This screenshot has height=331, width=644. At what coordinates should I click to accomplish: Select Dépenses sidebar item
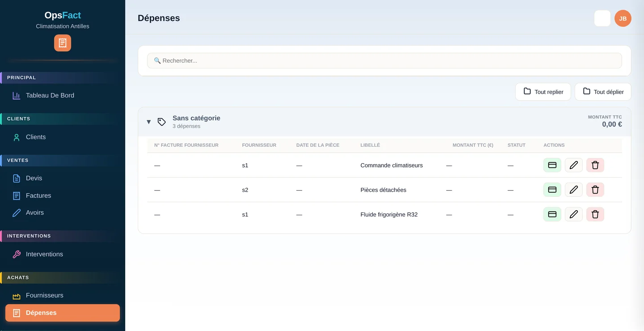[x=63, y=313]
